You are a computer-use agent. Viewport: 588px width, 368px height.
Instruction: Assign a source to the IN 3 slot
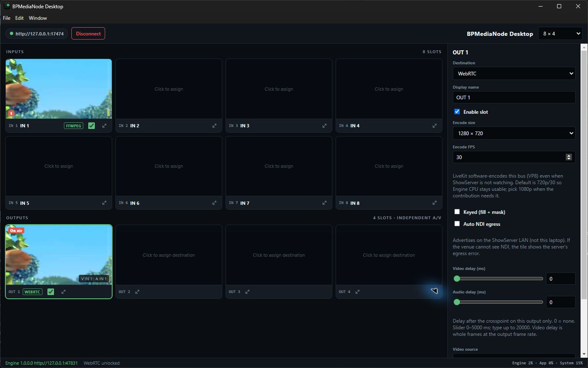pyautogui.click(x=279, y=89)
